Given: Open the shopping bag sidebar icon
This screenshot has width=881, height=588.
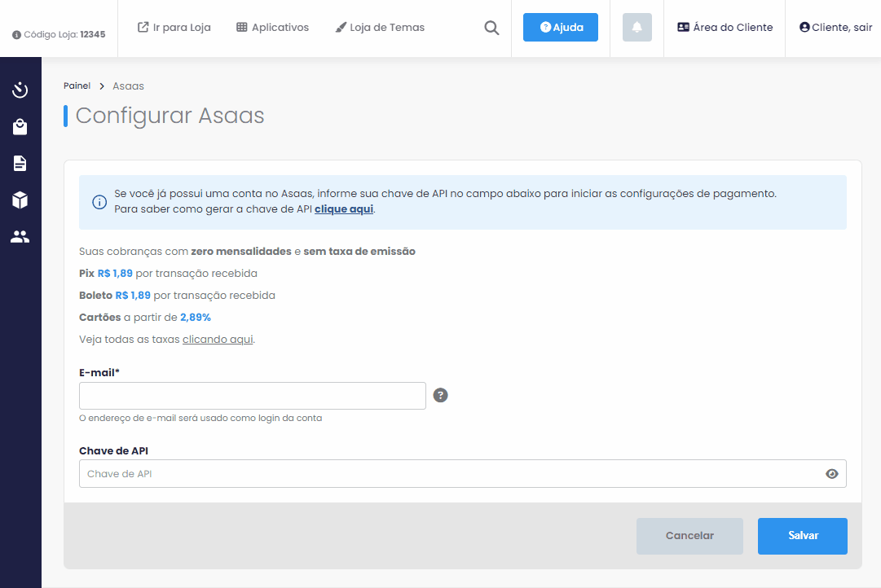Looking at the screenshot, I should tap(20, 127).
